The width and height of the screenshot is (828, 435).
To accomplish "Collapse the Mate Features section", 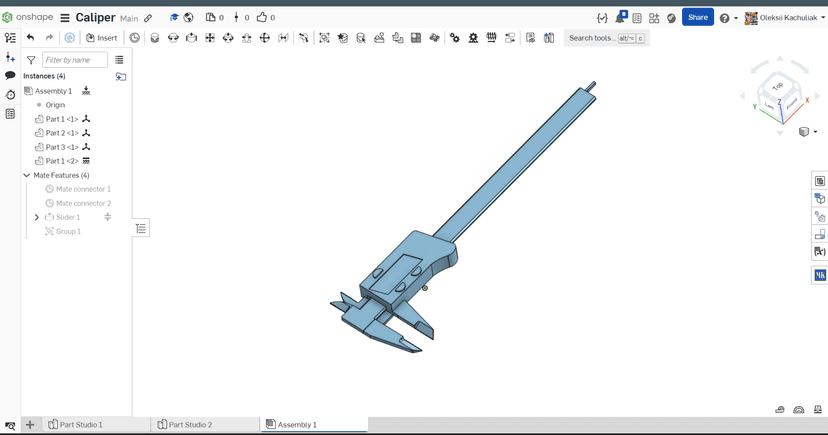I will point(27,175).
